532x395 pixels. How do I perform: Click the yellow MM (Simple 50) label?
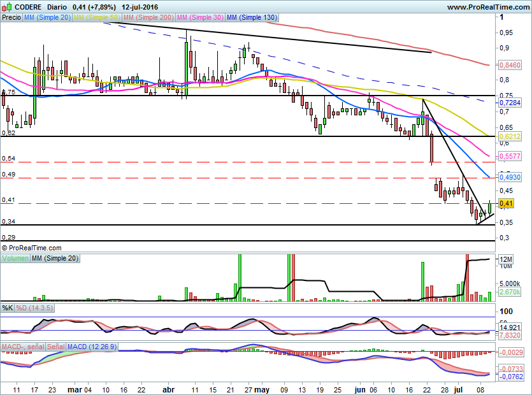click(x=97, y=18)
